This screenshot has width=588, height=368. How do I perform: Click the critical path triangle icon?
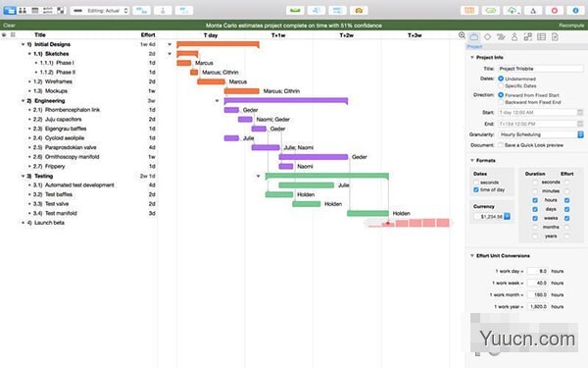tap(533, 11)
